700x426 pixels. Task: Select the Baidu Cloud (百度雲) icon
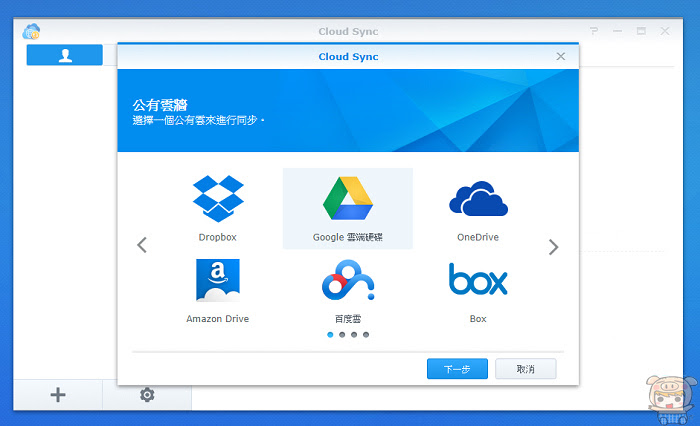[x=348, y=280]
